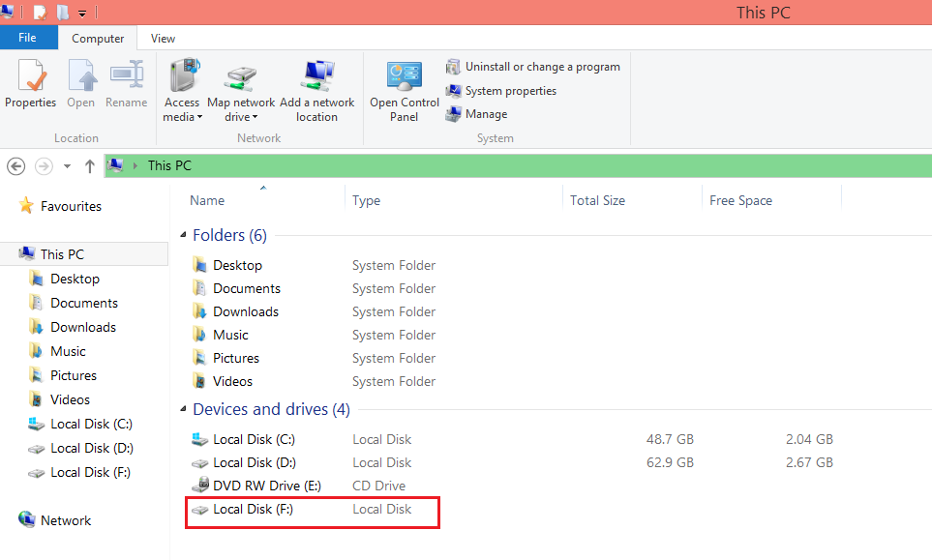932x560 pixels.
Task: Click the CD Drive type text
Action: [378, 486]
